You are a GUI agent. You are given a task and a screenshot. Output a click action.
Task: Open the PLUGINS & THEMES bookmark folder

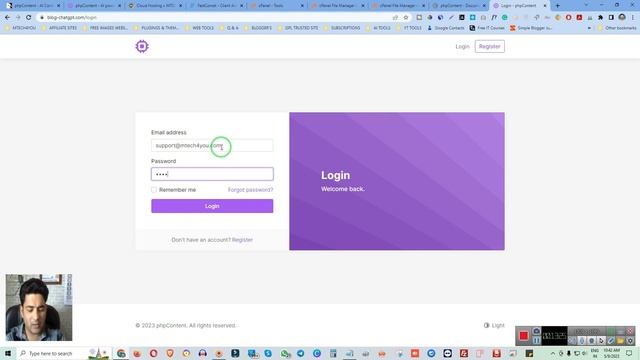tap(156, 28)
